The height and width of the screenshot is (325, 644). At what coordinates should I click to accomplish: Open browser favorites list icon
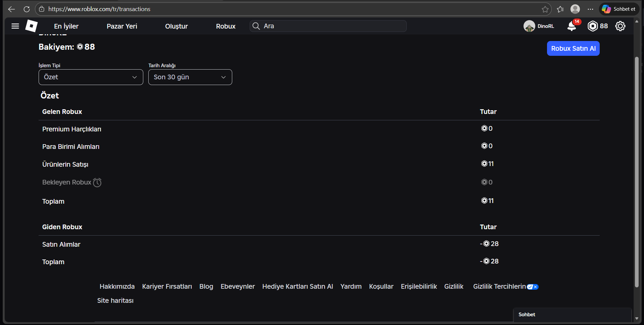tap(560, 9)
